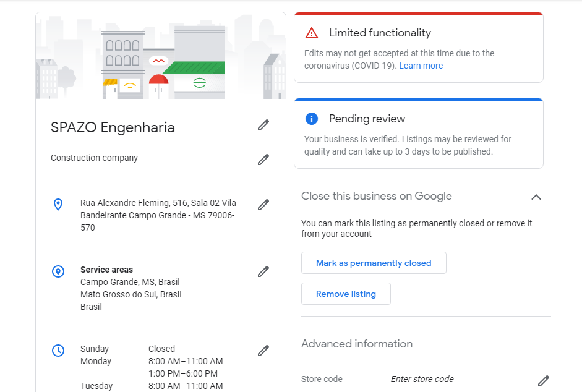The height and width of the screenshot is (392, 582).
Task: Click the location pin address icon
Action: coord(58,205)
